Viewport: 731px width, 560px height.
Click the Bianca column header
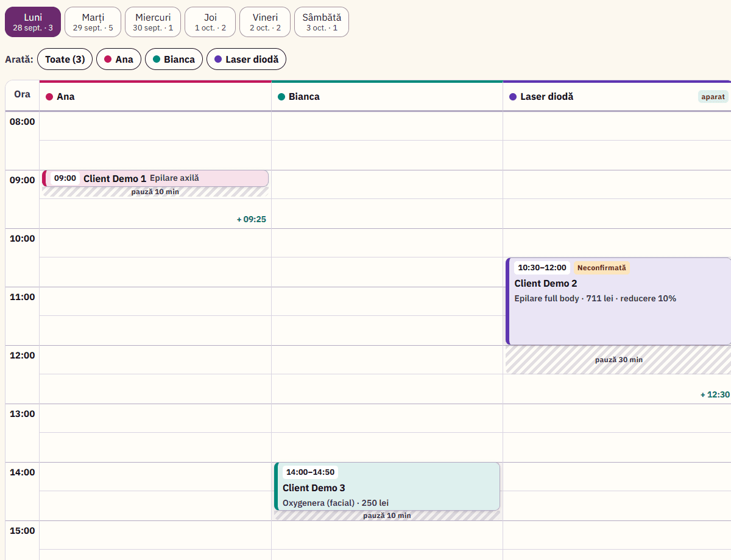click(387, 96)
